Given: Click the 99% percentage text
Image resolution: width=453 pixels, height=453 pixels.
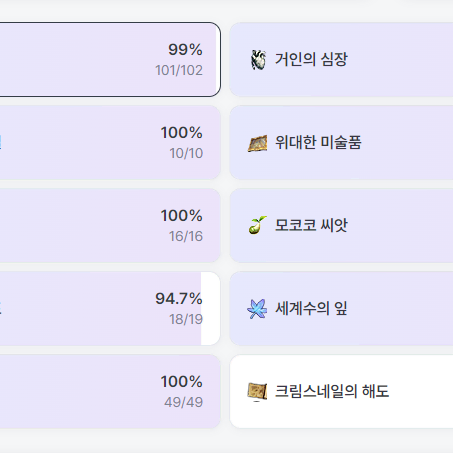Looking at the screenshot, I should pos(185,50).
